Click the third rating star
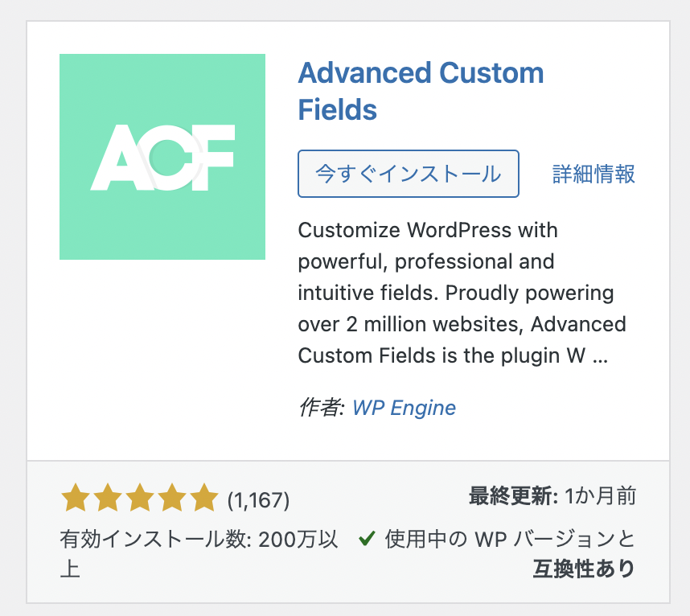Screen dimensions: 690x616 (x=140, y=498)
